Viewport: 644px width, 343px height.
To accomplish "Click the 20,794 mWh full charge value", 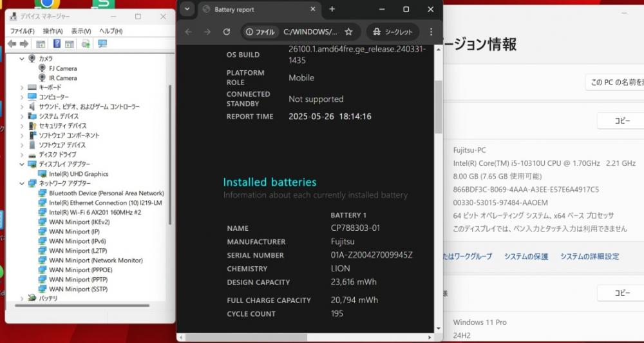I will (x=354, y=300).
